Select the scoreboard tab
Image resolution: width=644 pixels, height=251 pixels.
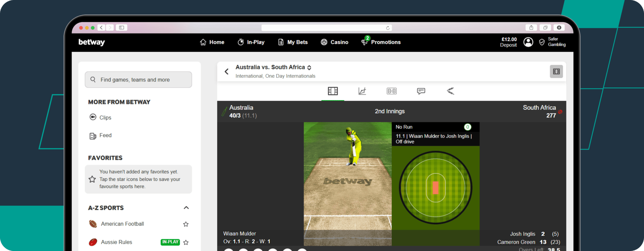coord(391,91)
